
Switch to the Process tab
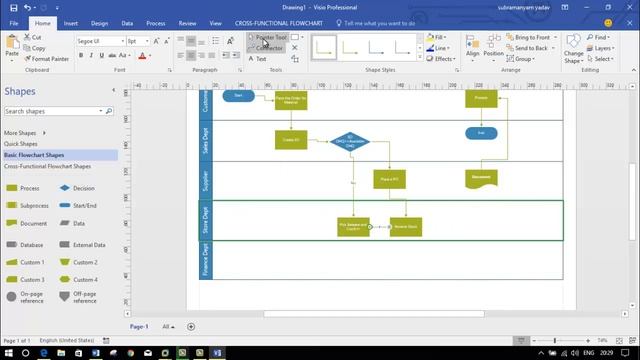tap(156, 23)
